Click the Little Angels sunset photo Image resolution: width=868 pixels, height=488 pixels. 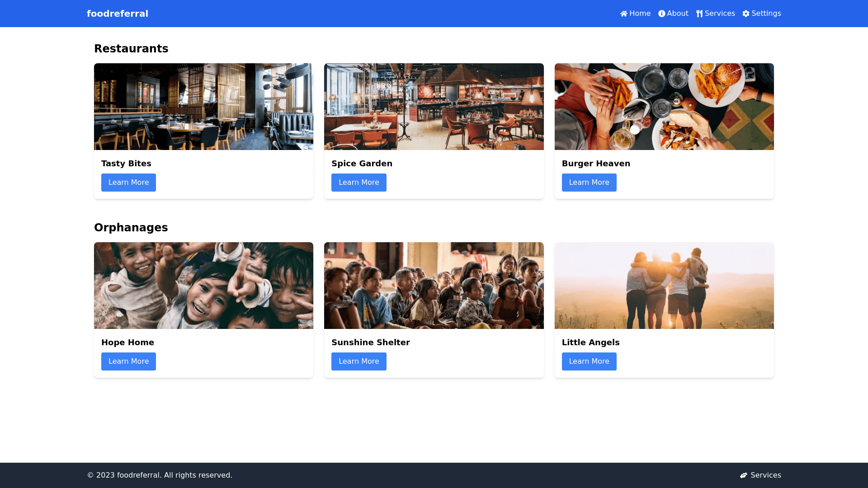click(x=664, y=285)
